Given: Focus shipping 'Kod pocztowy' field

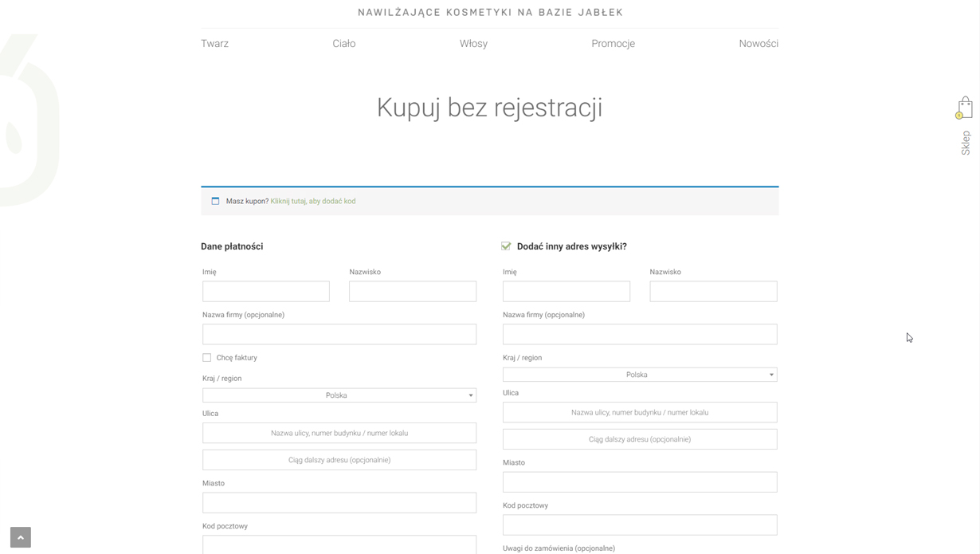Looking at the screenshot, I should coord(639,525).
